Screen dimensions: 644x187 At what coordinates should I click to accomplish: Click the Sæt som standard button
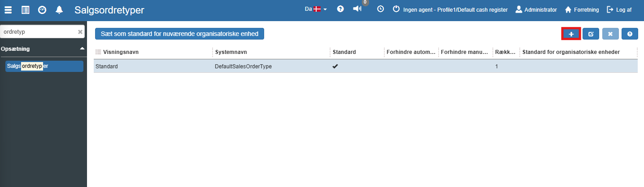point(179,34)
